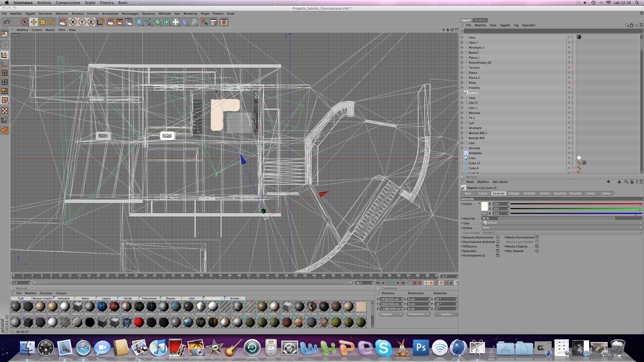The width and height of the screenshot is (644, 362).
Task: Select the Rotate tool icon
Action: (x=52, y=22)
